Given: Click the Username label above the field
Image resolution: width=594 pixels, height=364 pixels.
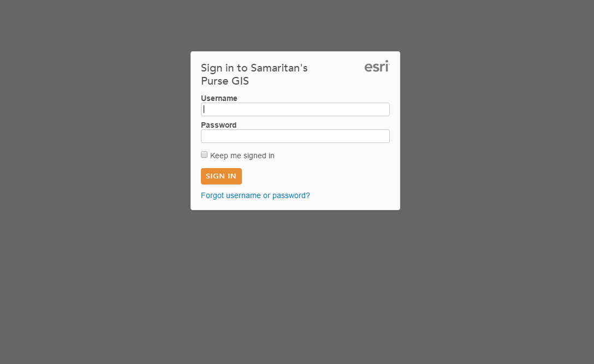Looking at the screenshot, I should point(219,98).
